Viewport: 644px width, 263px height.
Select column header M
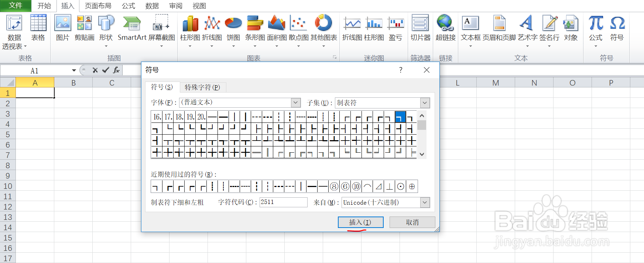click(x=496, y=83)
